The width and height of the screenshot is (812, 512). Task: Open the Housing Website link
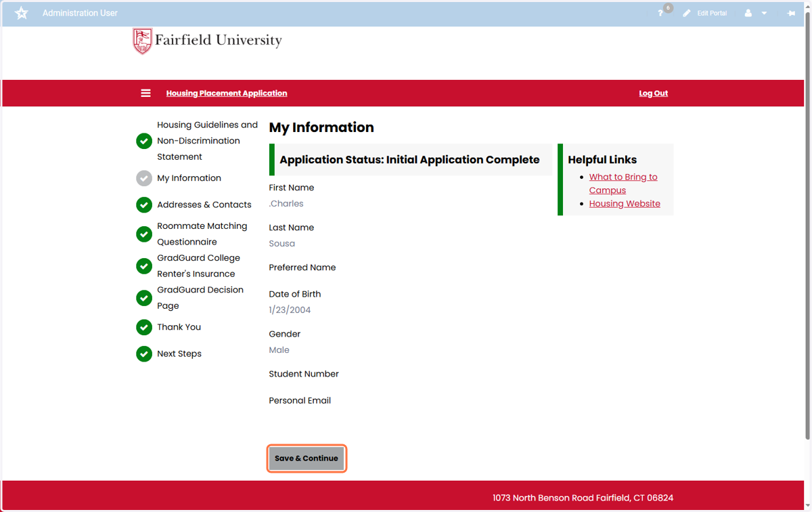pyautogui.click(x=625, y=203)
